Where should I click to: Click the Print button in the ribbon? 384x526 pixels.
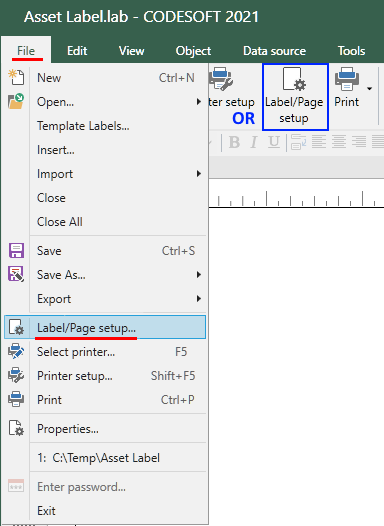tap(347, 88)
